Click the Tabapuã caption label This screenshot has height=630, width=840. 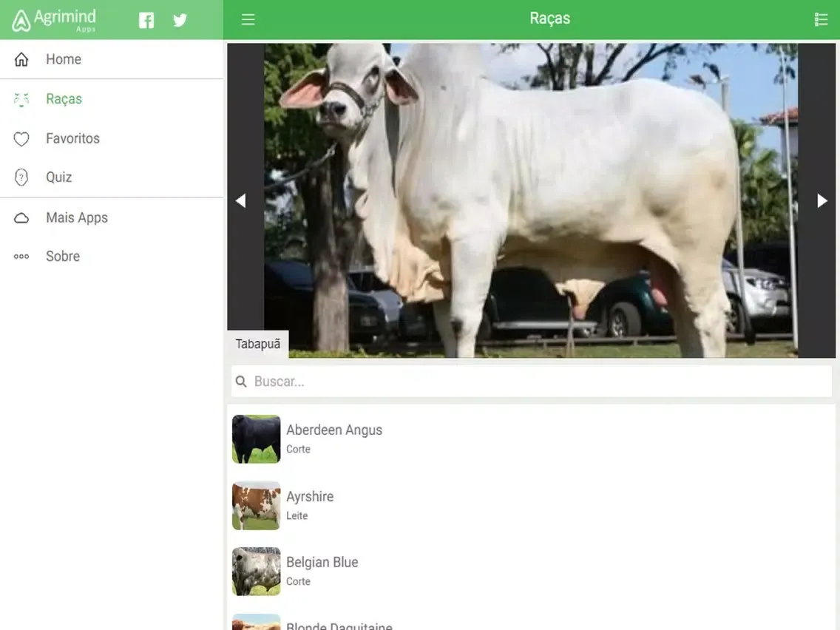pos(257,344)
